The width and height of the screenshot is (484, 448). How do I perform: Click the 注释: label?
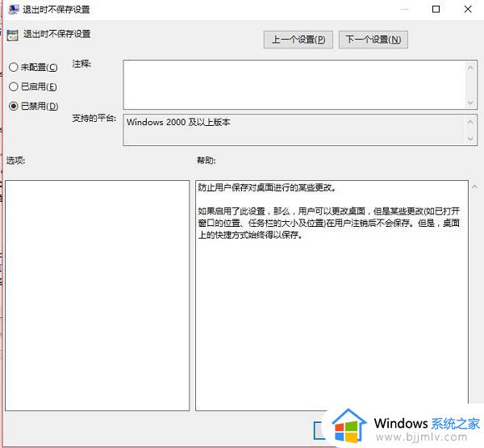[x=81, y=64]
